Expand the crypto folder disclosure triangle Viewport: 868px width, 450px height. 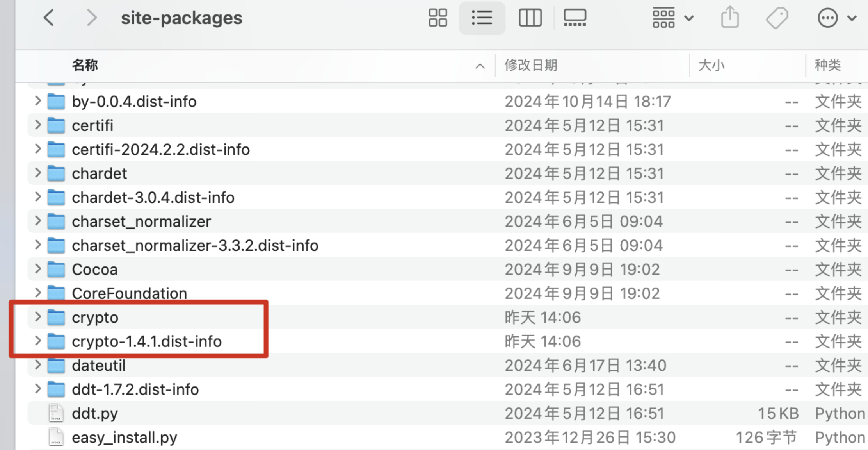[38, 317]
